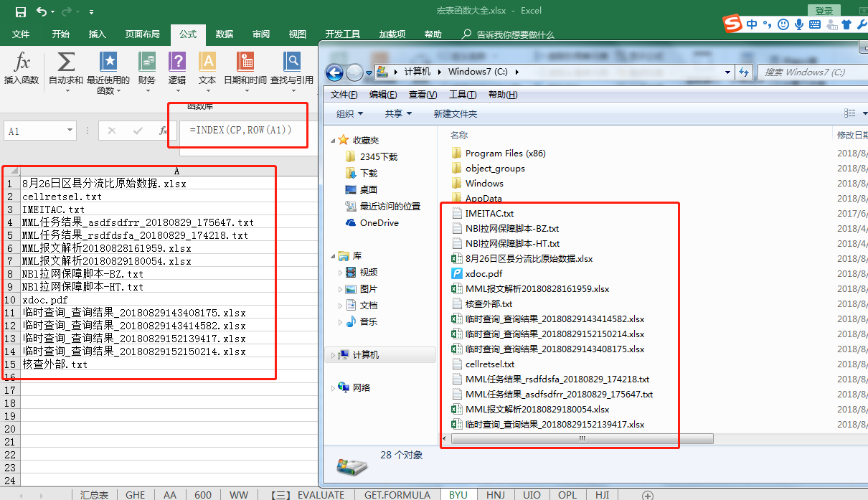This screenshot has height=500, width=868.
Task: Click the Explorer search box
Action: 813,72
